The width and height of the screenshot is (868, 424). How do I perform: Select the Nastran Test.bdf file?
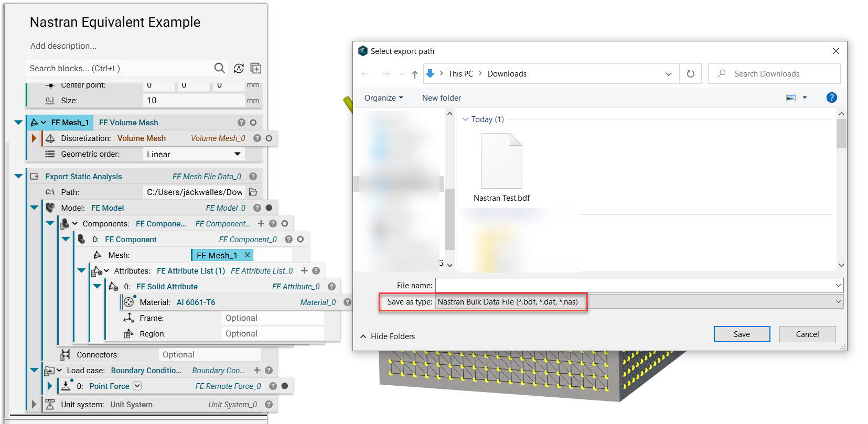point(501,168)
